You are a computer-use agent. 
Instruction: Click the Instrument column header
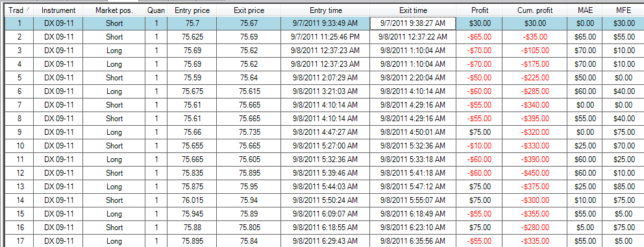58,10
